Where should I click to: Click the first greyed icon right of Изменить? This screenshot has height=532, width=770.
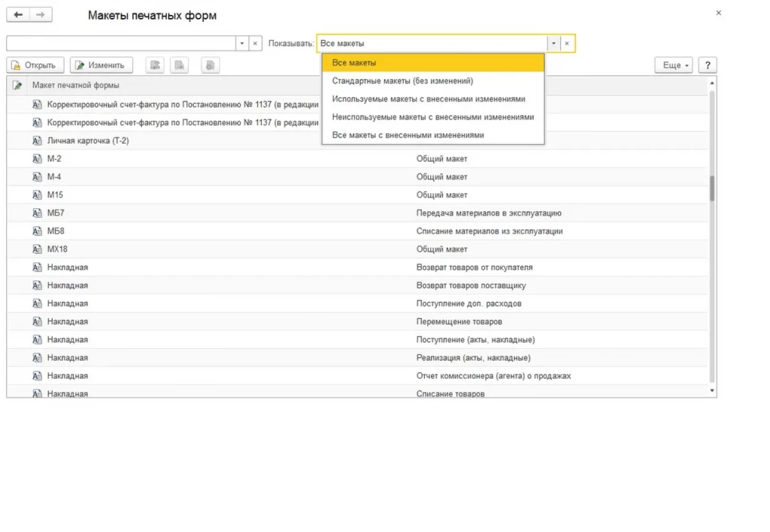(x=155, y=65)
